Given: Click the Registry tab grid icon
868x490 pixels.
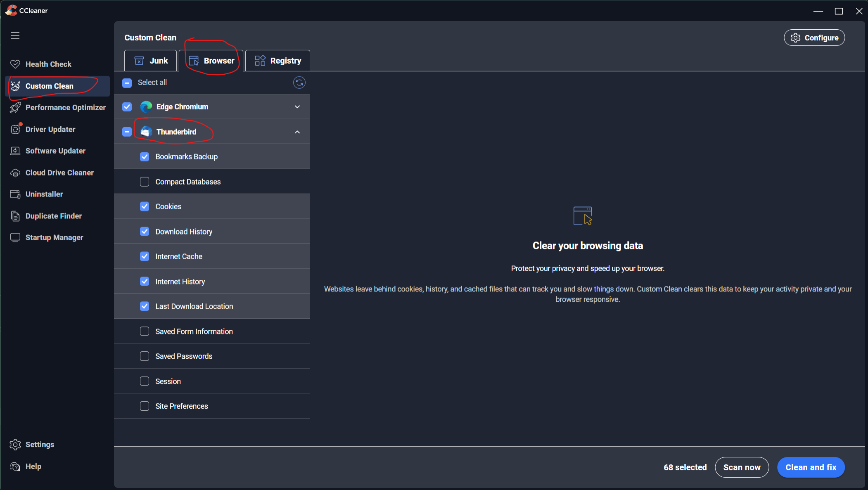Looking at the screenshot, I should click(260, 61).
